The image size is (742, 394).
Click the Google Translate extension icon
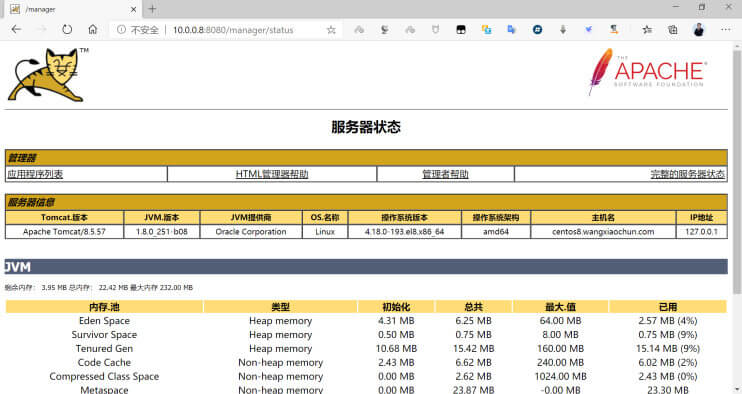(512, 30)
